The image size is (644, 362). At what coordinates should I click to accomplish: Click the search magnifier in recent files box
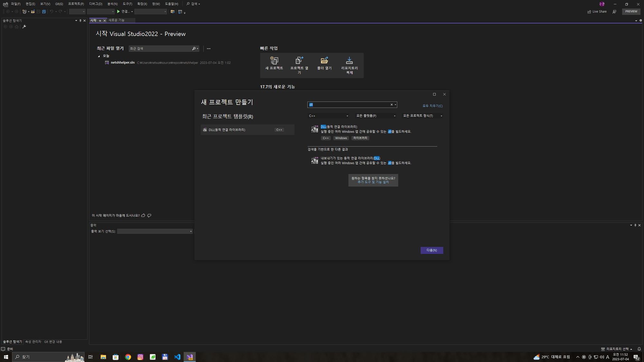click(194, 49)
